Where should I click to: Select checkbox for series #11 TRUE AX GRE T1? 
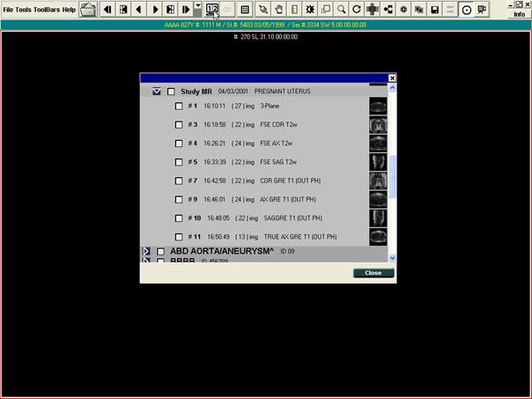pyautogui.click(x=179, y=237)
